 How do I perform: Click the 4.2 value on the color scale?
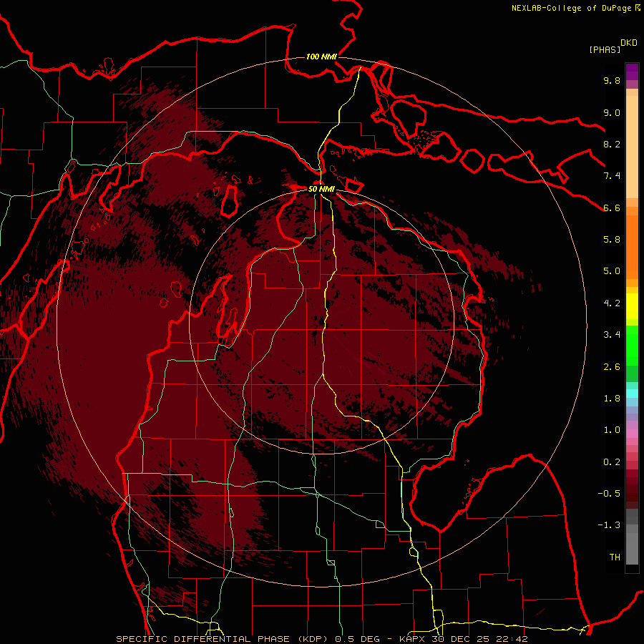click(612, 303)
